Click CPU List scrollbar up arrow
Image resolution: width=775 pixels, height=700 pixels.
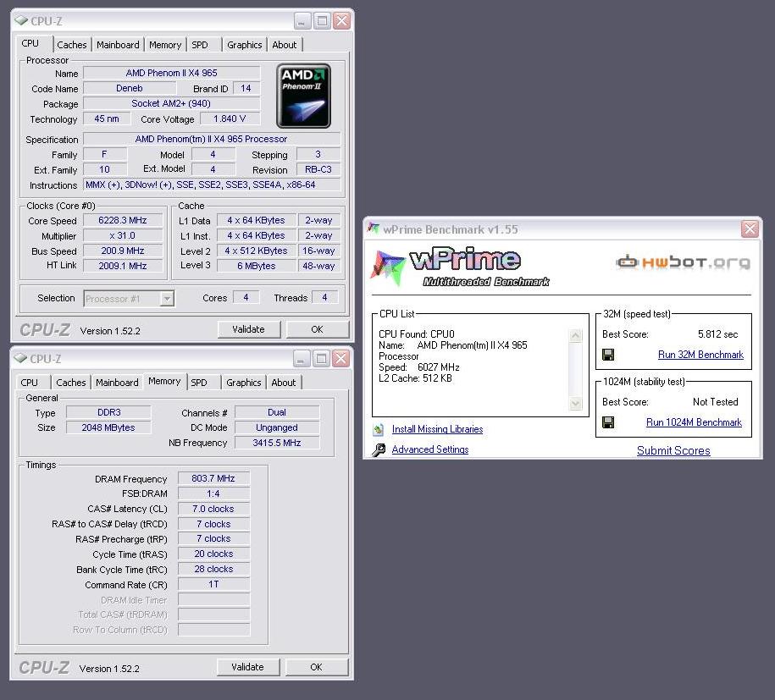coord(575,336)
